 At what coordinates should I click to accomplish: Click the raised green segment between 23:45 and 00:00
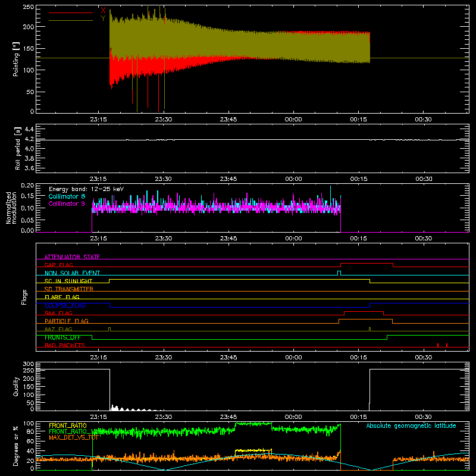[253, 424]
